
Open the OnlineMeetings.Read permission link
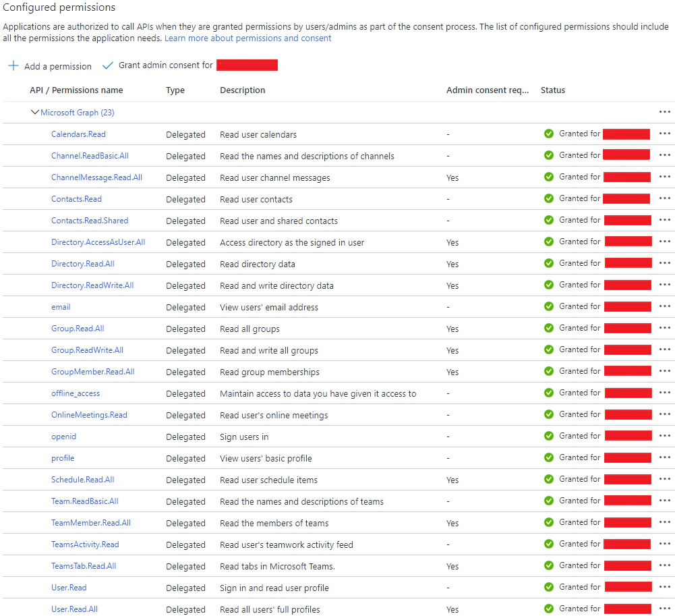[x=89, y=414]
